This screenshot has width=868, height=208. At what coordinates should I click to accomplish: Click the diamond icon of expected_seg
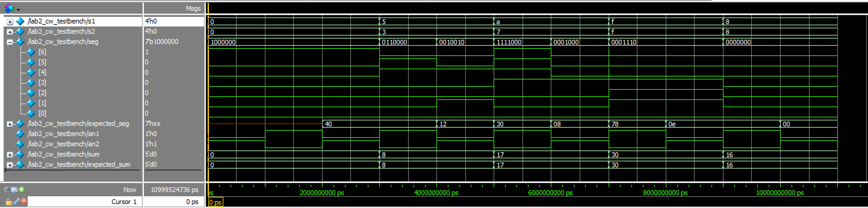(x=20, y=123)
